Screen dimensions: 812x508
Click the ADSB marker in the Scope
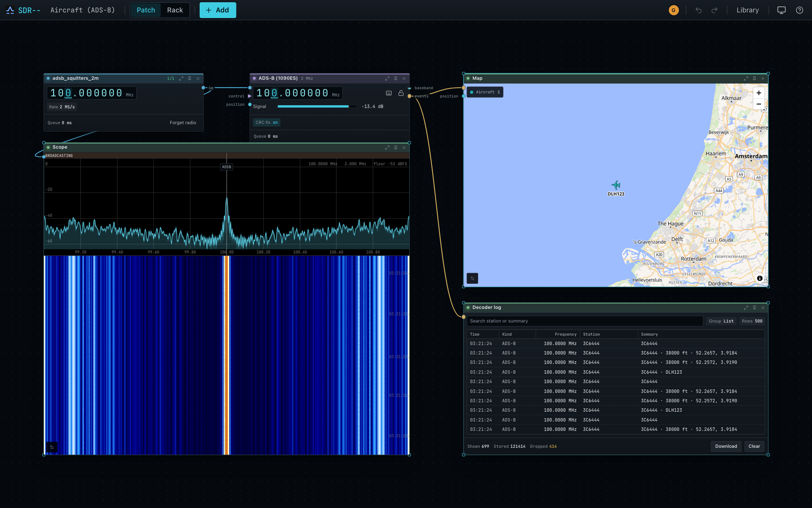(227, 167)
